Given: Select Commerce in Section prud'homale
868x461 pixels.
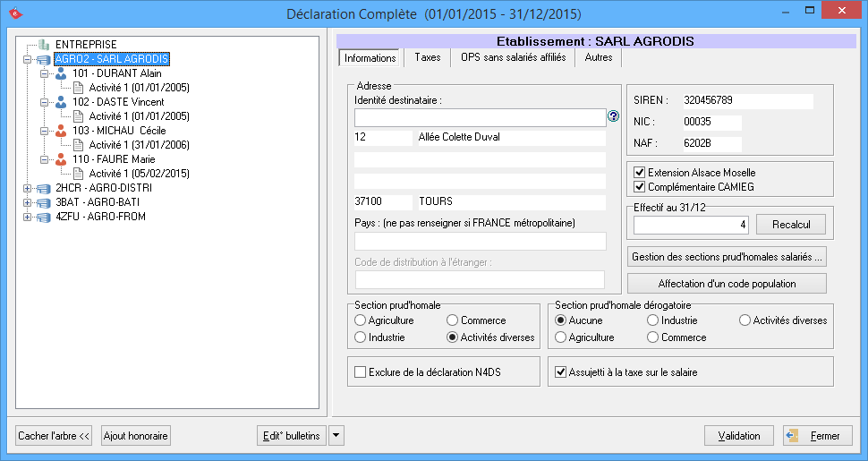Looking at the screenshot, I should 453,320.
